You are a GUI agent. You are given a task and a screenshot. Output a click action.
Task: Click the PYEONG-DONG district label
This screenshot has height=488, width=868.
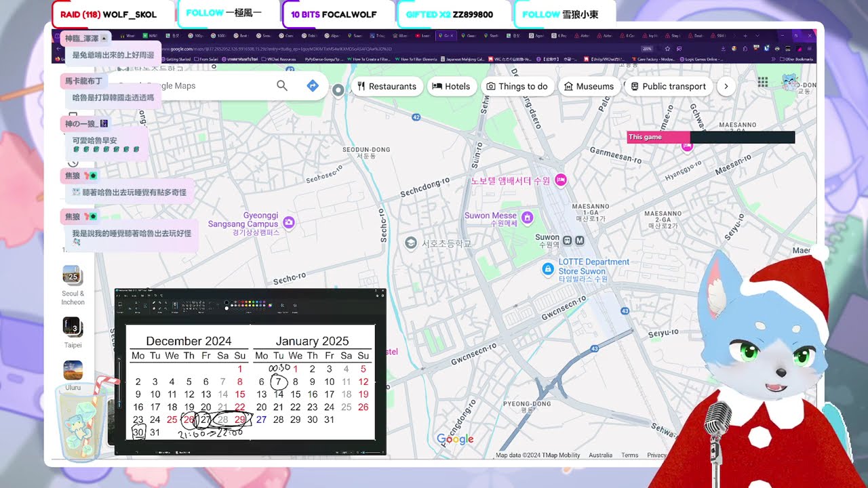[528, 404]
